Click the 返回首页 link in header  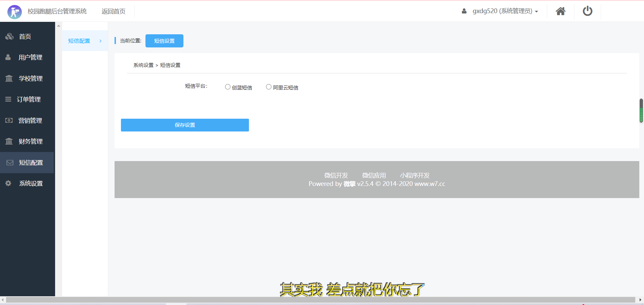[x=114, y=11]
